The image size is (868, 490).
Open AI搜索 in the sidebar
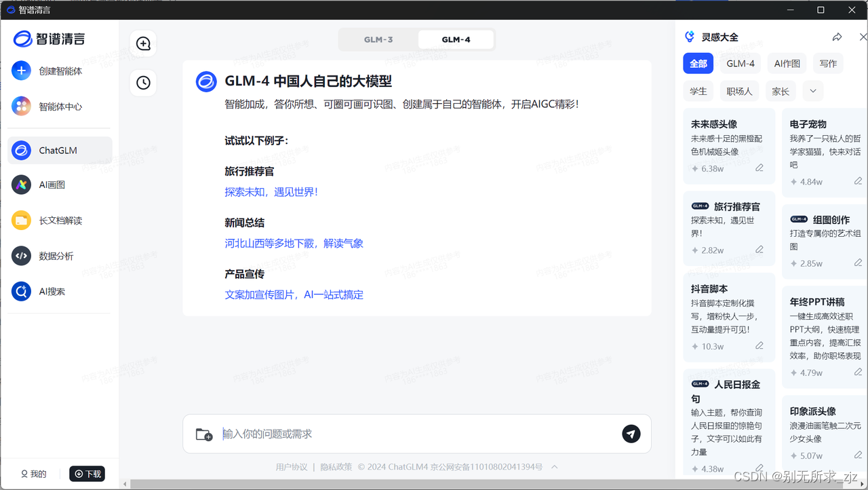(60, 291)
